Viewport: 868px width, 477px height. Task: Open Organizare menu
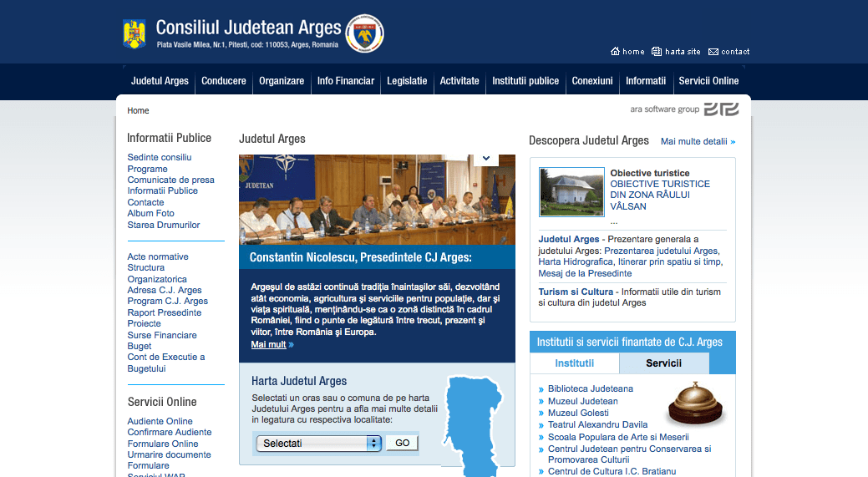click(282, 81)
